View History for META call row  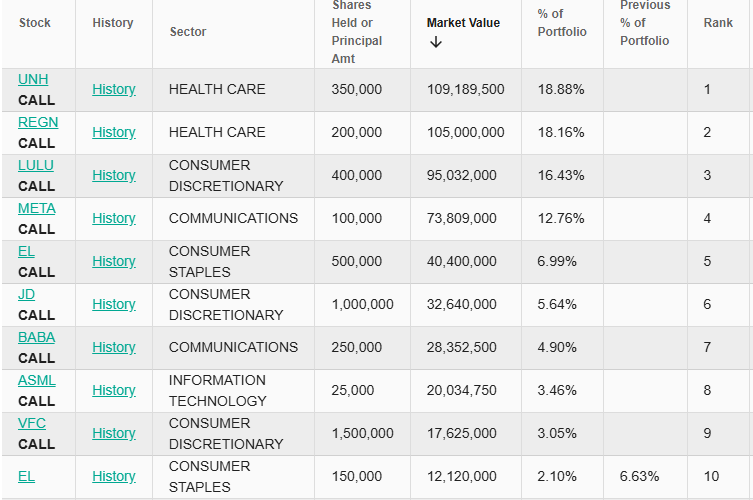114,218
